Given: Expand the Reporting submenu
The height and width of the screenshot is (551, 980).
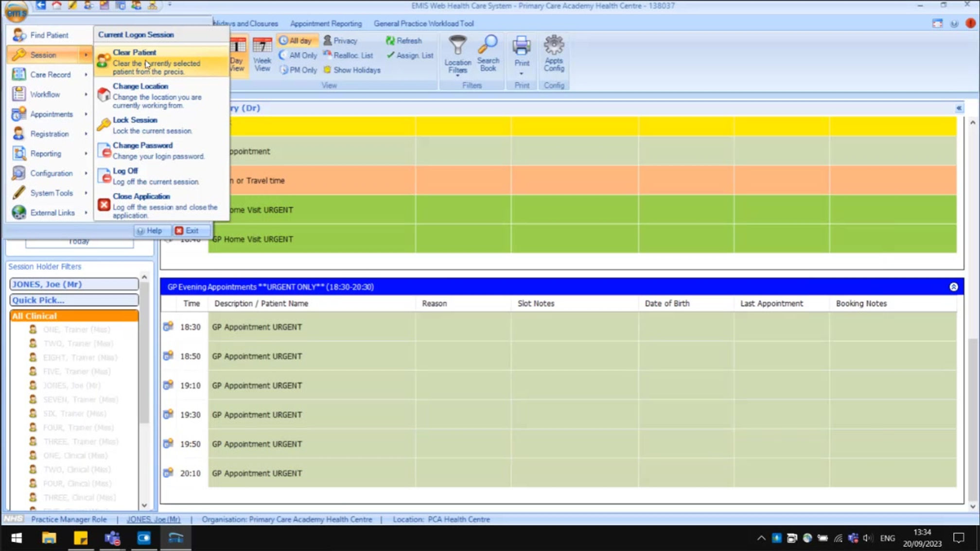Looking at the screenshot, I should coord(49,154).
